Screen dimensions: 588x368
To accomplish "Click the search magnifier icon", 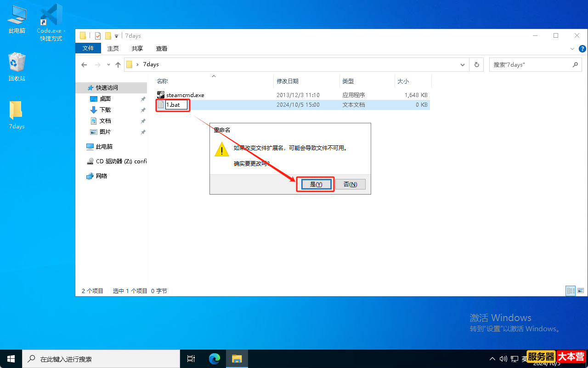I will pyautogui.click(x=576, y=65).
